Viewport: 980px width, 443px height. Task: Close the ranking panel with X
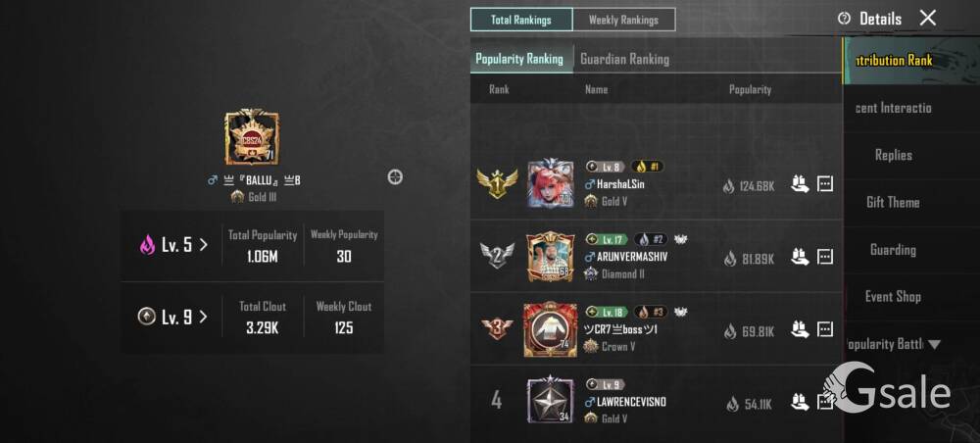click(928, 18)
